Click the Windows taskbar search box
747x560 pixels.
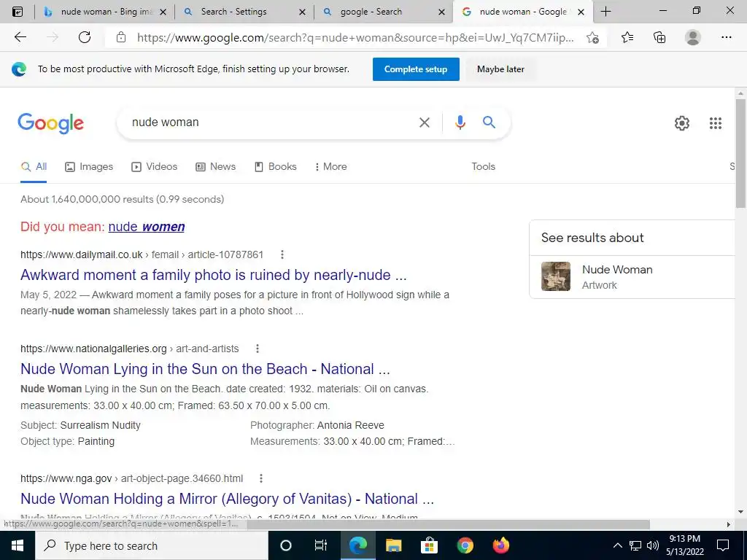[x=151, y=545]
